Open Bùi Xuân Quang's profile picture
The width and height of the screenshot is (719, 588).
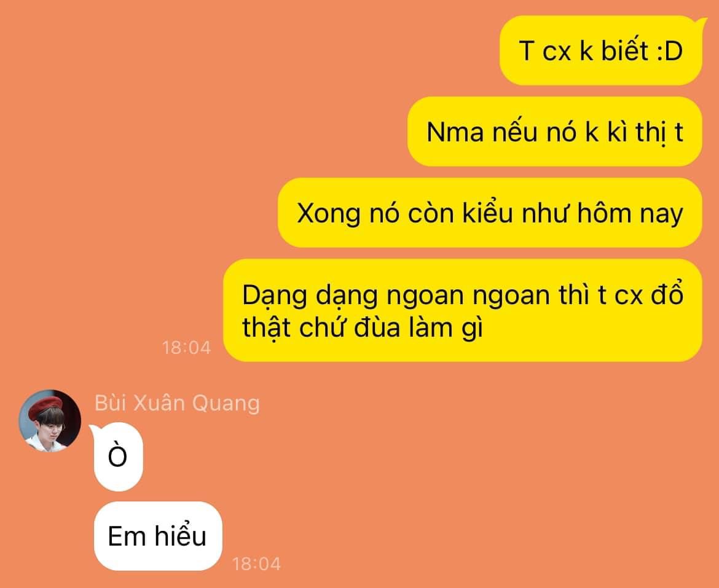point(50,421)
